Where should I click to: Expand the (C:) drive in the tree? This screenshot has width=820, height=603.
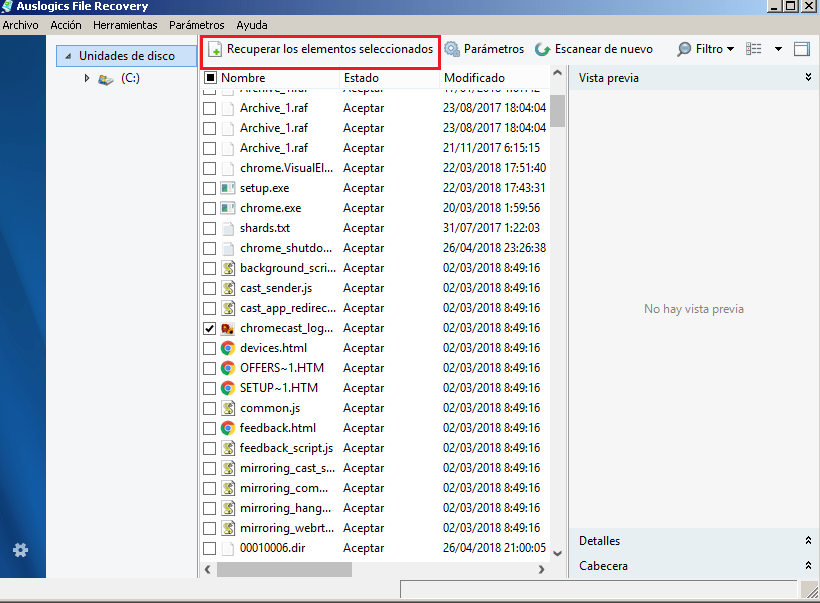pos(86,77)
